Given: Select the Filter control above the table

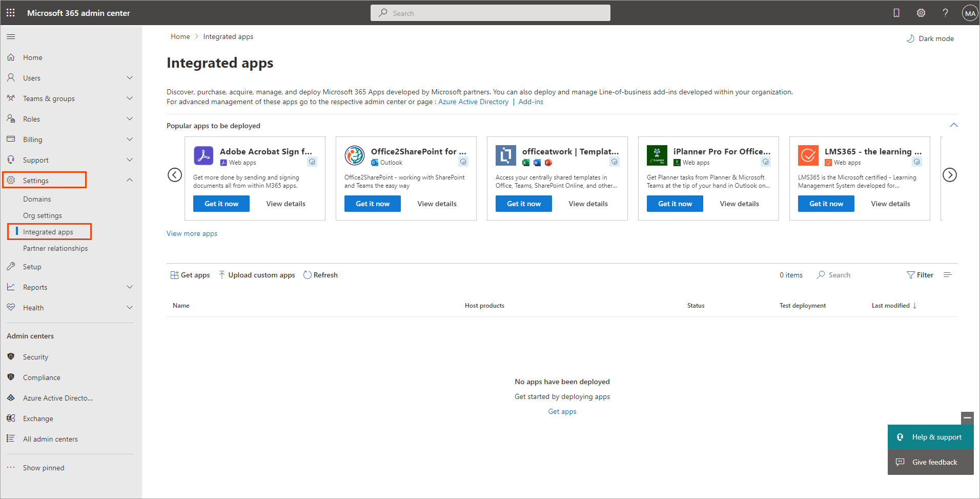Looking at the screenshot, I should (x=920, y=274).
